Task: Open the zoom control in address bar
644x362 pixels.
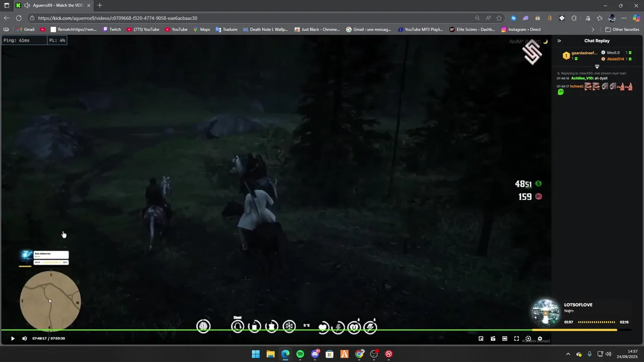Action: tap(477, 18)
